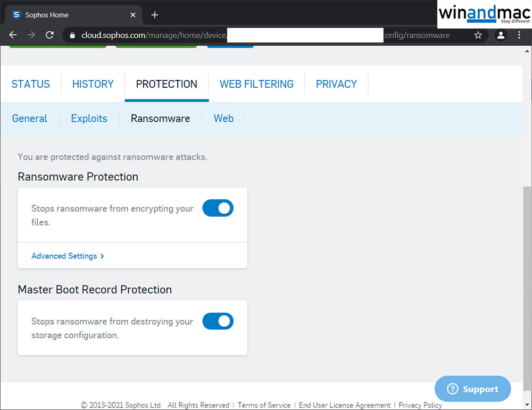This screenshot has width=532, height=410.
Task: Open a new tab with the plus icon
Action: pos(155,15)
